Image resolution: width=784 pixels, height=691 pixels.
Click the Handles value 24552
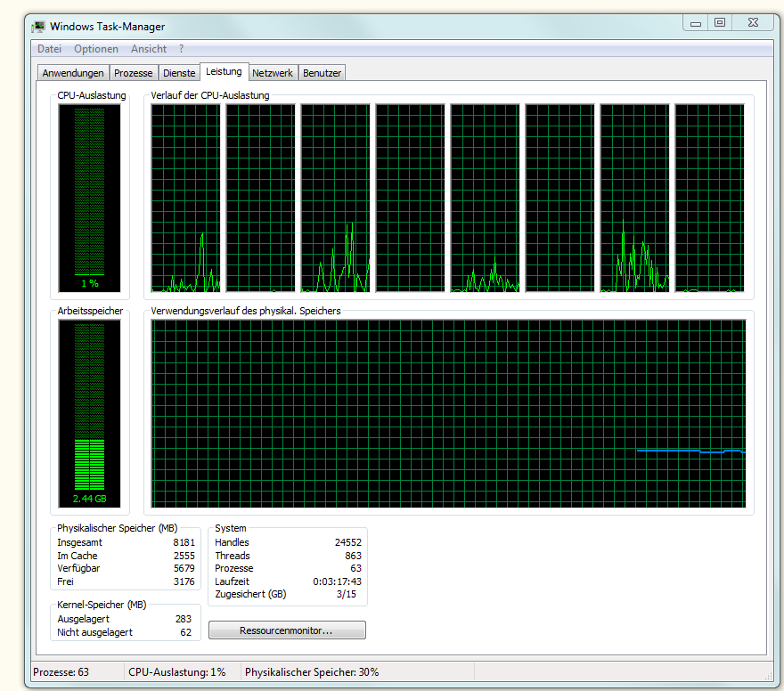tap(348, 542)
